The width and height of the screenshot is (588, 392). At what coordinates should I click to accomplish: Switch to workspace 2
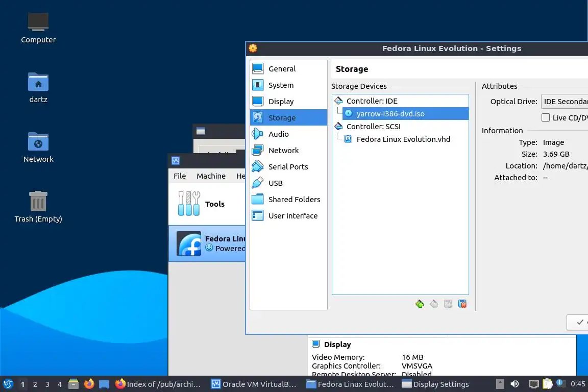tap(35, 384)
